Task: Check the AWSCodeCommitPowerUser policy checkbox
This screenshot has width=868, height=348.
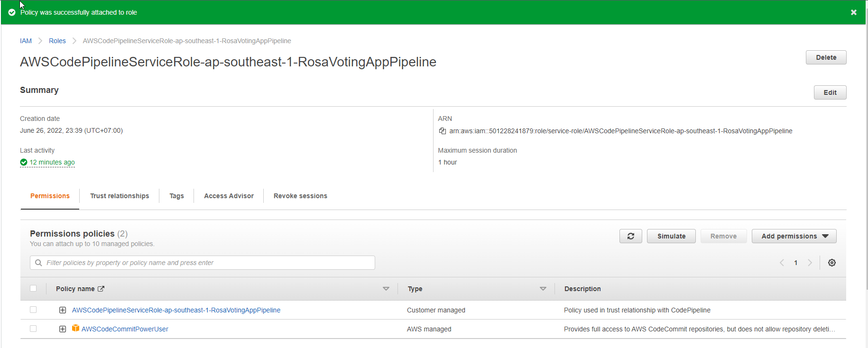Action: 33,329
